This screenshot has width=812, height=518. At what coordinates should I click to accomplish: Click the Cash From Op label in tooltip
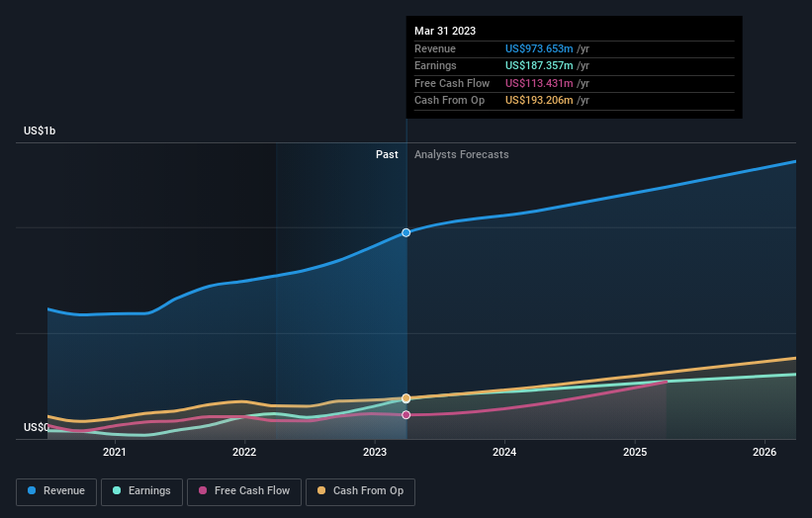coord(449,101)
